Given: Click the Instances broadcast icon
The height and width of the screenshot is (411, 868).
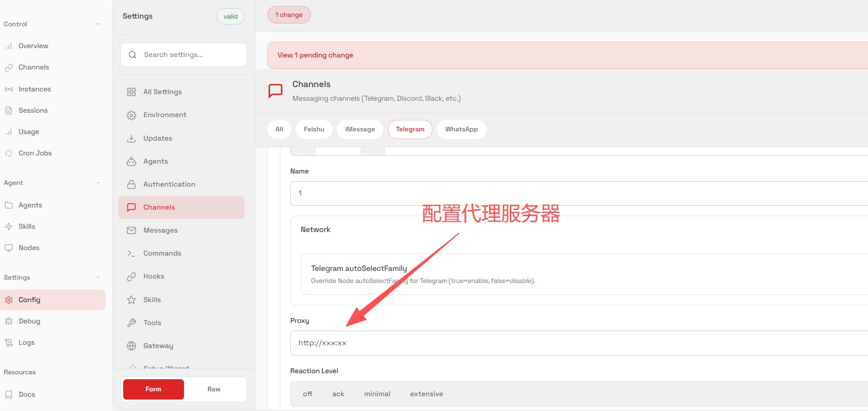Looking at the screenshot, I should [x=9, y=89].
